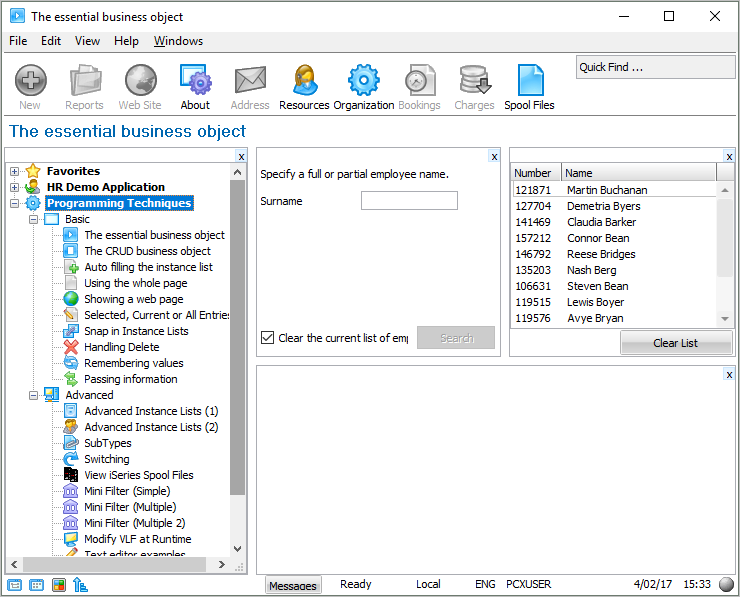Click the gray status orb icon
The height and width of the screenshot is (597, 740).
pyautogui.click(x=727, y=585)
